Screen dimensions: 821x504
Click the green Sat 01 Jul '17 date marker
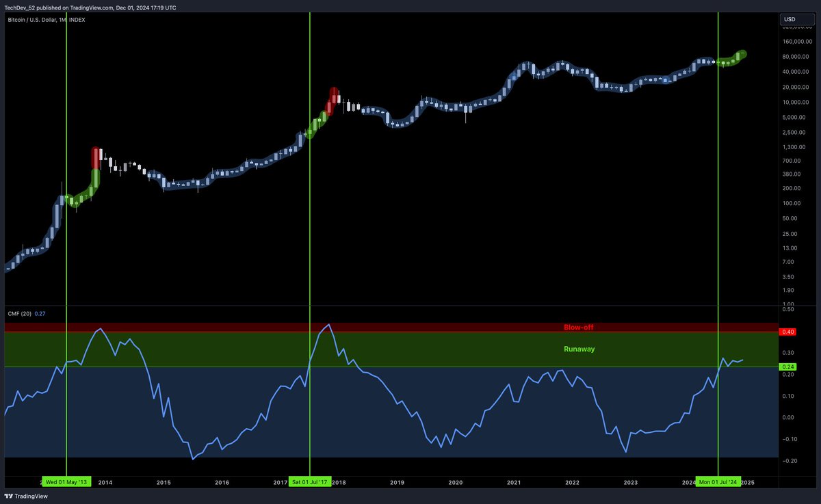311,481
